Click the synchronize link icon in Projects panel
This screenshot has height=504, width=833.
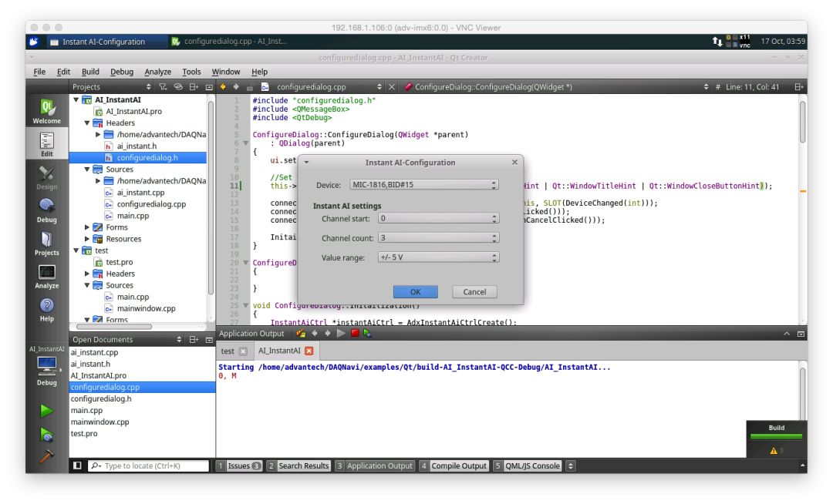178,86
